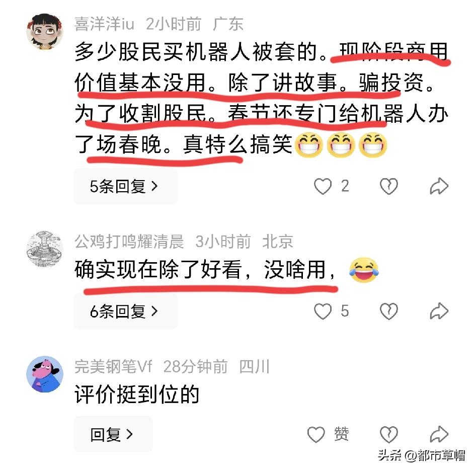Open username 公鸡打鸣耀清晨
476x472 pixels.
point(129,242)
